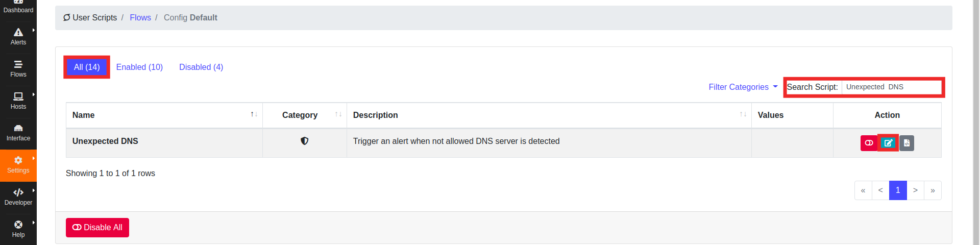Image resolution: width=980 pixels, height=245 pixels.
Task: Select the All (14) tab
Action: click(x=87, y=67)
